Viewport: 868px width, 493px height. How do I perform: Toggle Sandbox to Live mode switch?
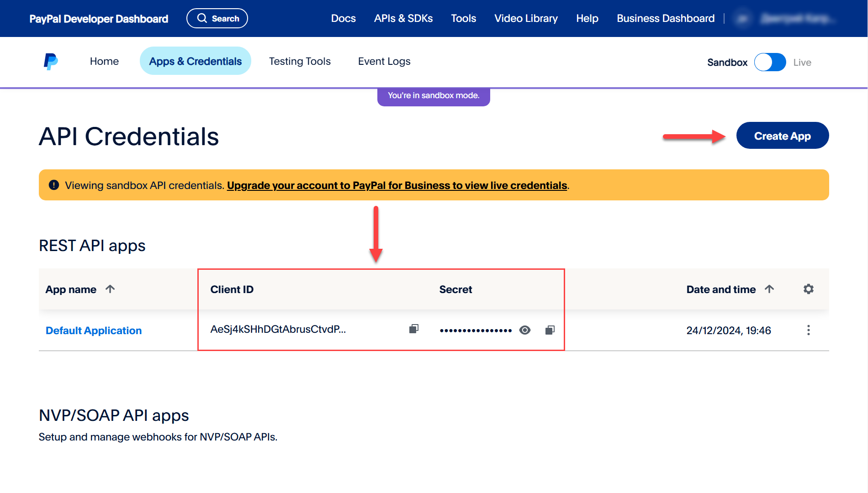coord(770,62)
